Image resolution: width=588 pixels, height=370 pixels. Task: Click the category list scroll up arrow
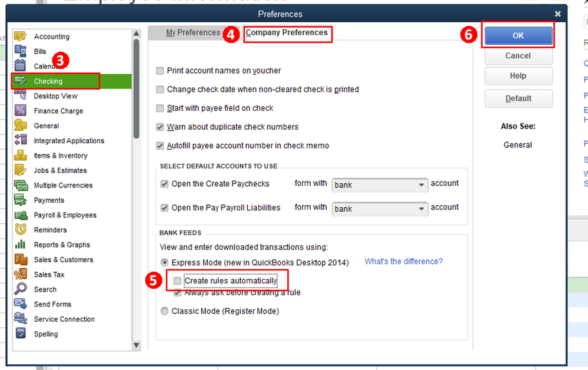(137, 34)
